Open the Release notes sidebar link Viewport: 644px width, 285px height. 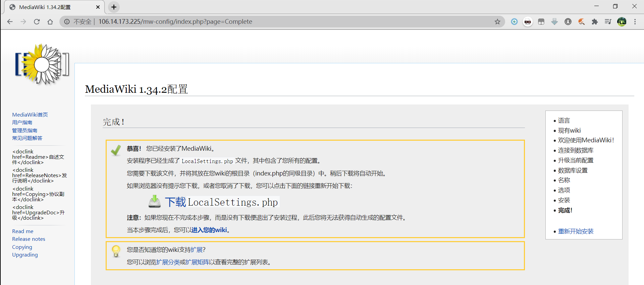pos(29,239)
